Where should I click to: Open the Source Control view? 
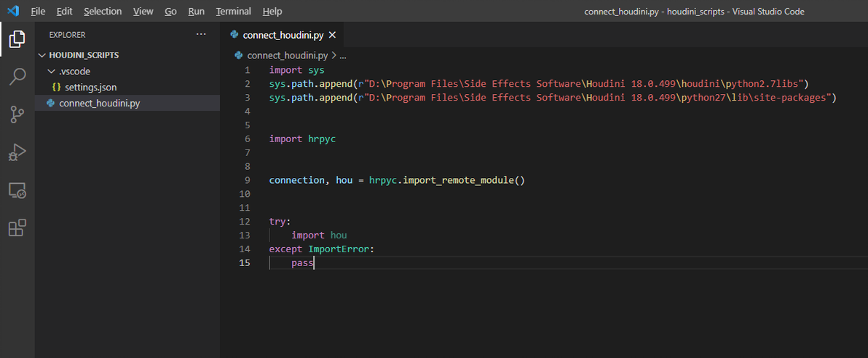click(x=17, y=114)
